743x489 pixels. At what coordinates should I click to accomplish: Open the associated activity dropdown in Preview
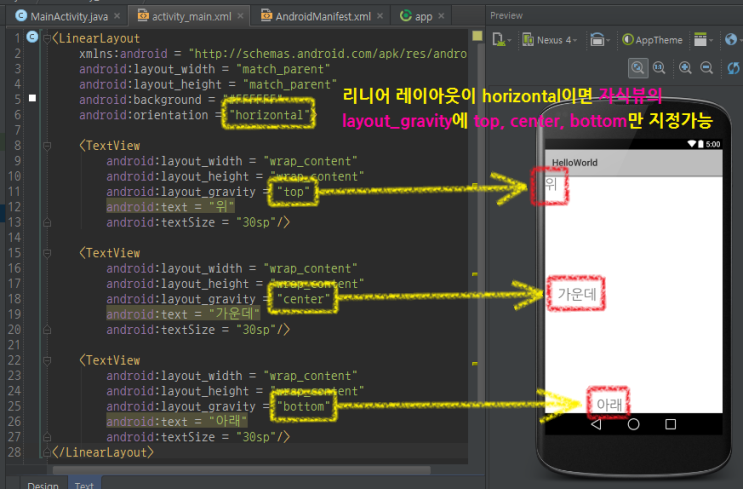[x=703, y=40]
